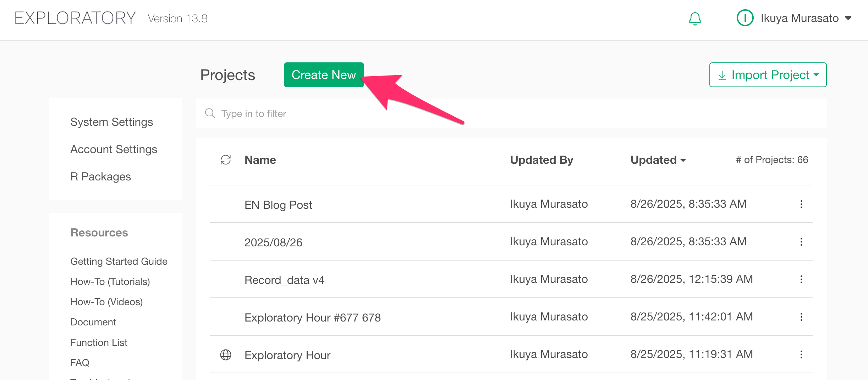Open the EN Blog Post project
The image size is (868, 380).
278,205
